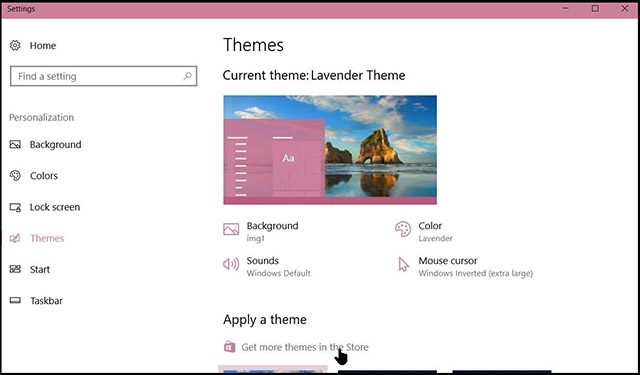640x375 pixels.
Task: Click the Background picture icon in sidebar
Action: tap(15, 144)
